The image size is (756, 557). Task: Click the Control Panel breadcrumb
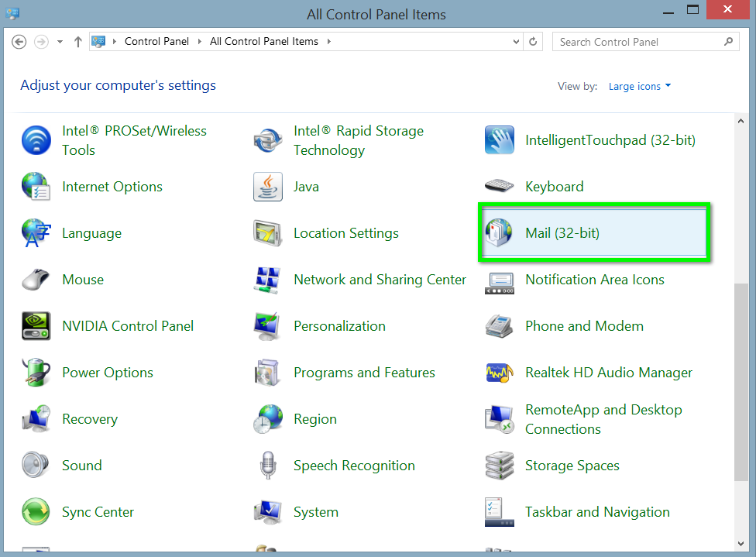tap(156, 42)
